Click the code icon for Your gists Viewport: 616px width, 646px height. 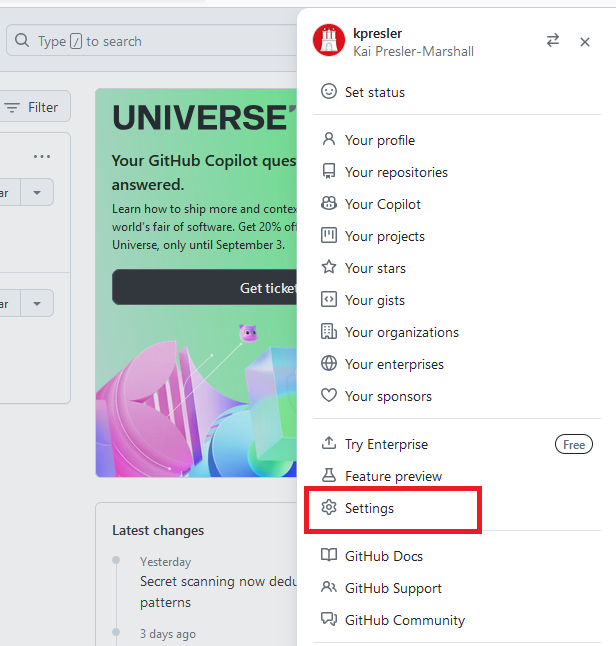tap(329, 300)
